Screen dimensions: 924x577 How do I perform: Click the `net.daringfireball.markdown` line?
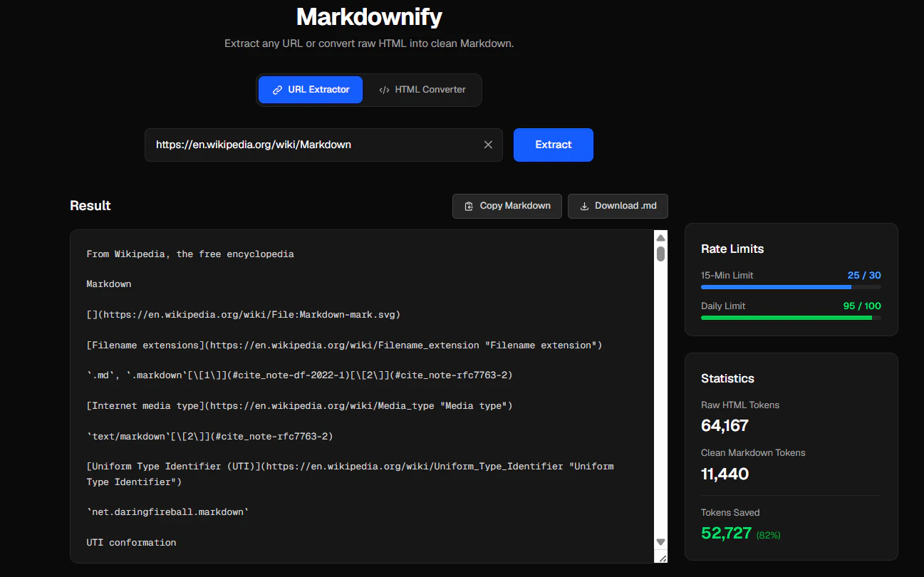(167, 512)
